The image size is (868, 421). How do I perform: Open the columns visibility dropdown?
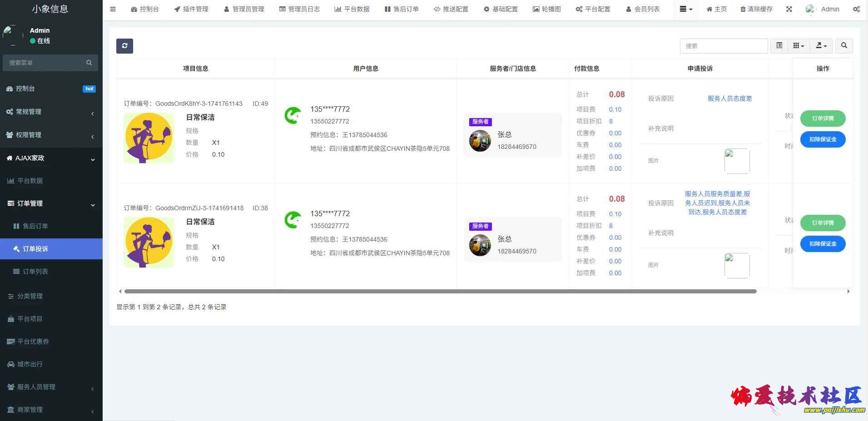click(799, 46)
